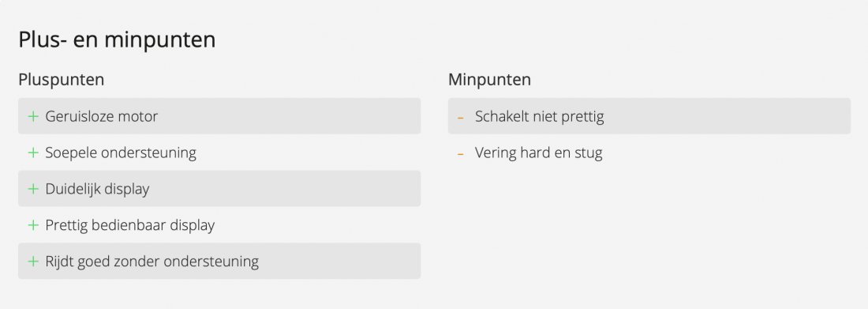
Task: Click empty area of the Geruisloze motor row
Action: 288,116
